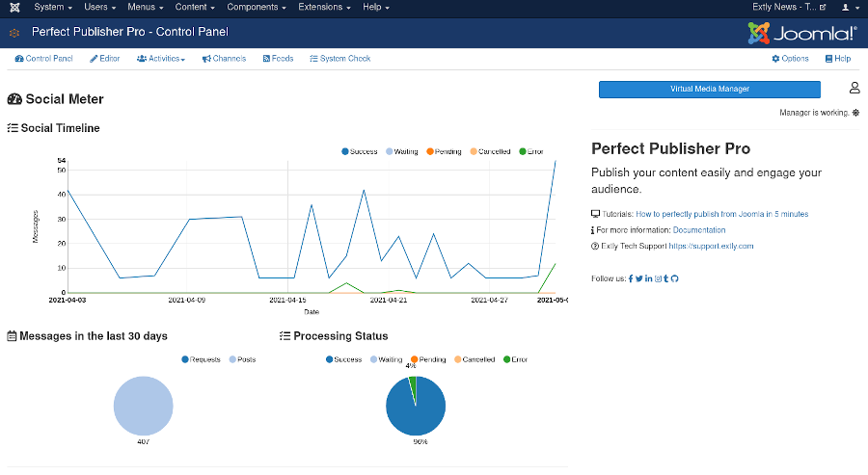Click the orange component icon beside Perfect Publisher Pro title
The height and width of the screenshot is (475, 868).
coord(14,33)
